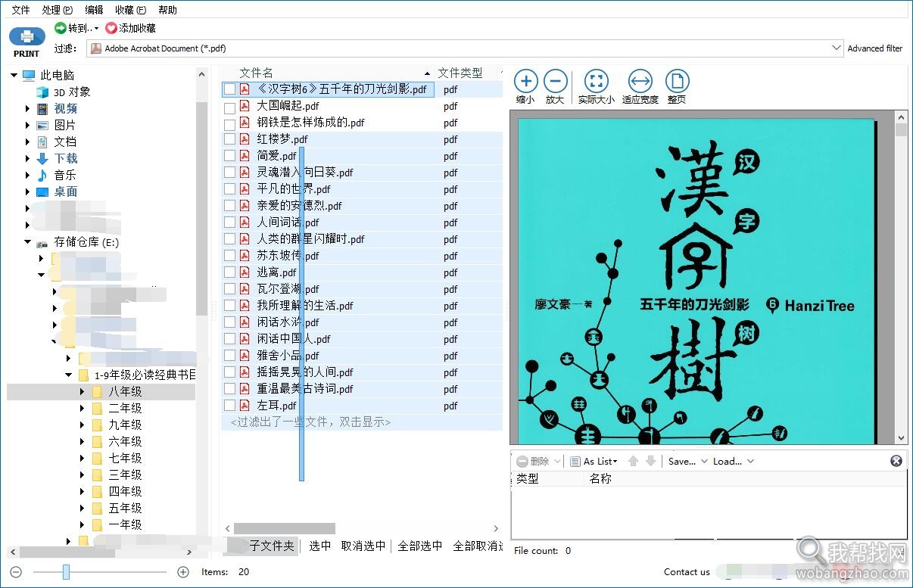
Task: Fit preview with 适应宽度 icon
Action: pos(640,81)
